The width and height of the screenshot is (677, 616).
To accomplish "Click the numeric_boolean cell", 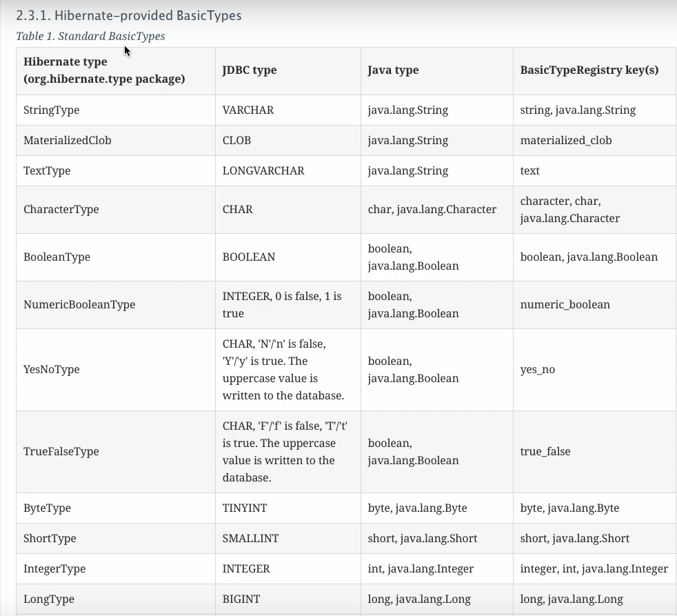I will click(x=594, y=304).
